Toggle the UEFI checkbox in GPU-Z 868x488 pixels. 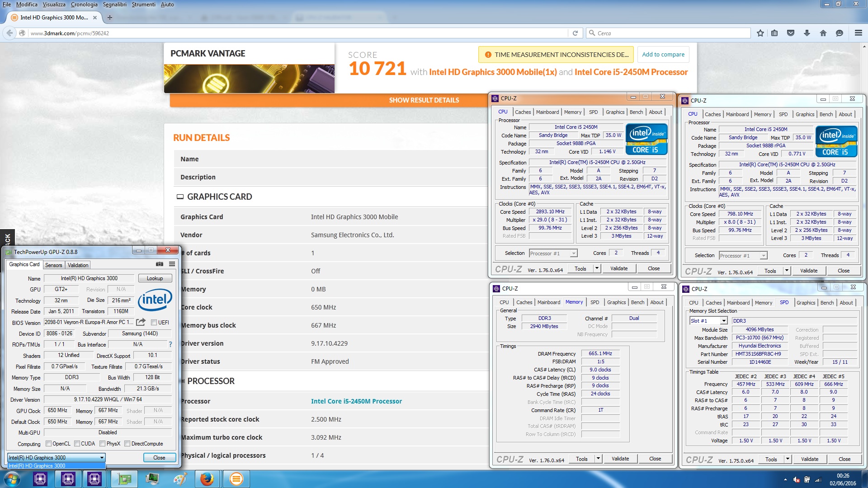tap(154, 323)
